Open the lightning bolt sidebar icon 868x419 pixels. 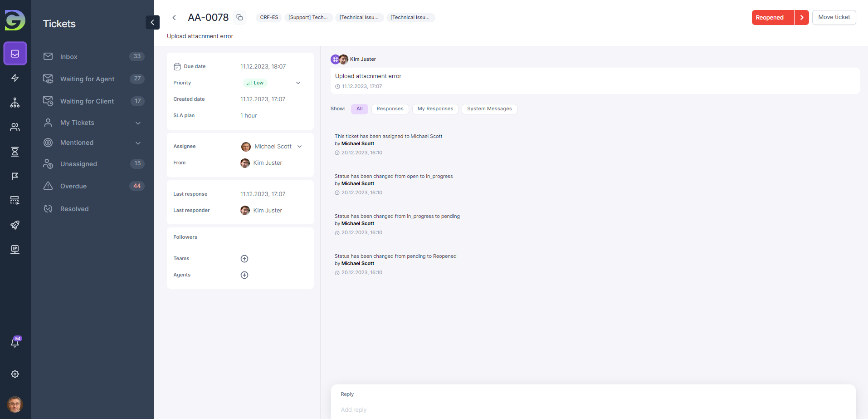click(x=15, y=78)
